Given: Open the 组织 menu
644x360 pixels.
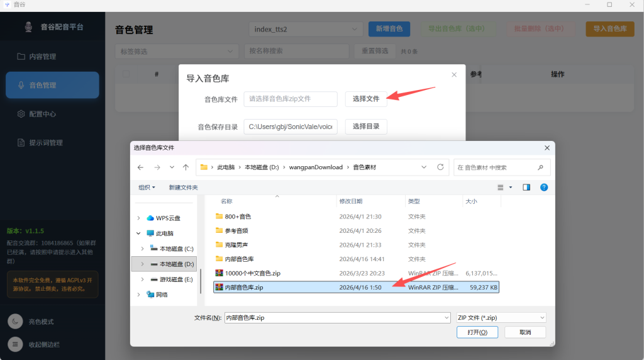Looking at the screenshot, I should coord(147,188).
